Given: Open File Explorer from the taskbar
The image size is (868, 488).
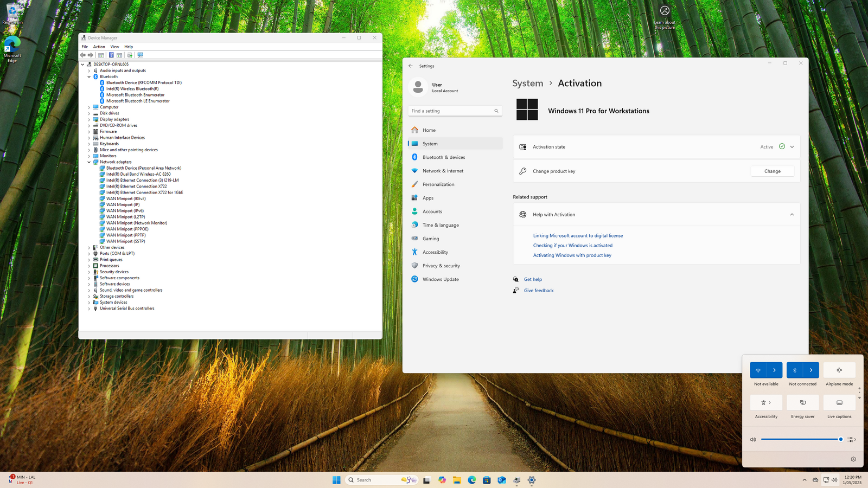Looking at the screenshot, I should tap(457, 480).
